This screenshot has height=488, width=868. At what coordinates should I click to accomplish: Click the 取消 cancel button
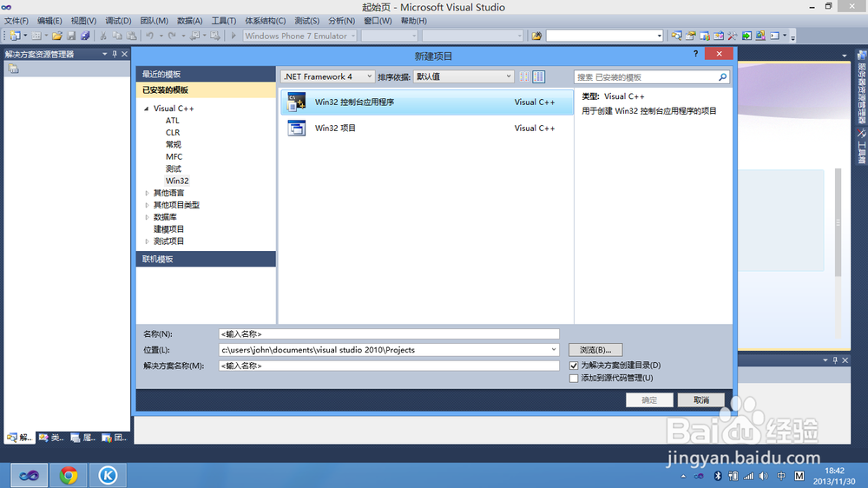(x=700, y=400)
